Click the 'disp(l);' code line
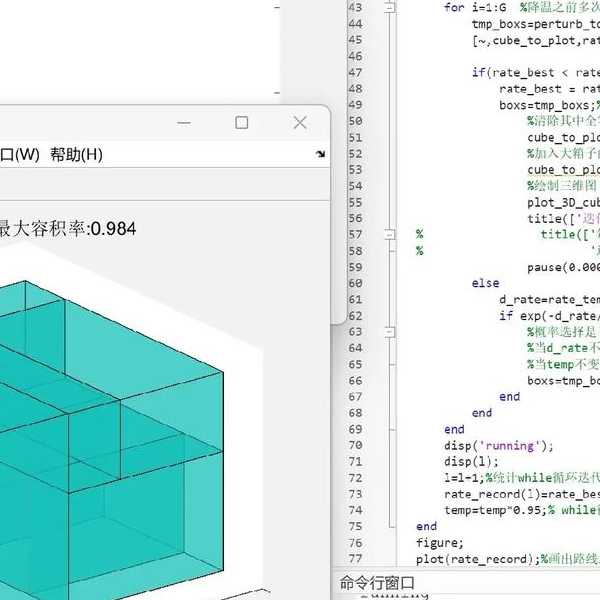600x600 pixels. pyautogui.click(x=471, y=462)
